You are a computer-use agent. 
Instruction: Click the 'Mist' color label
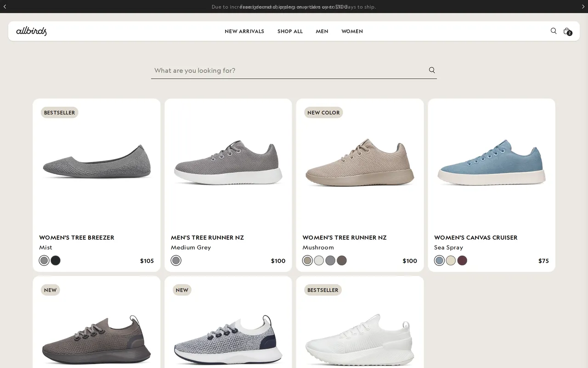click(45, 247)
